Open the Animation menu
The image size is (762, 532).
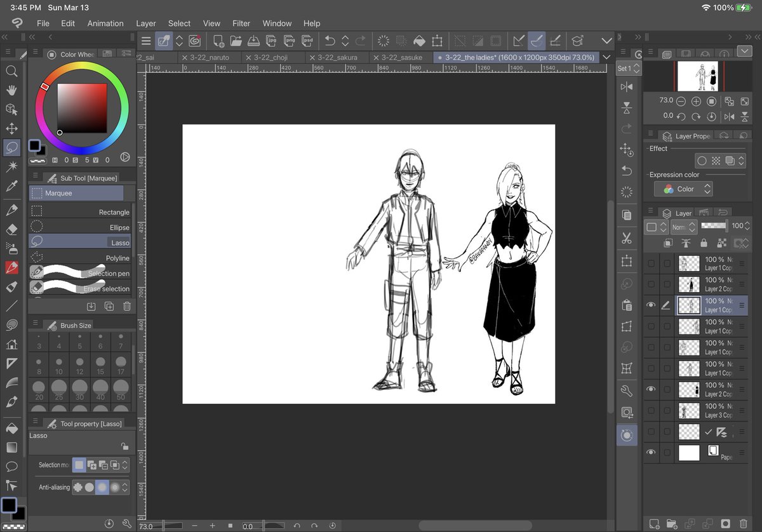105,23
